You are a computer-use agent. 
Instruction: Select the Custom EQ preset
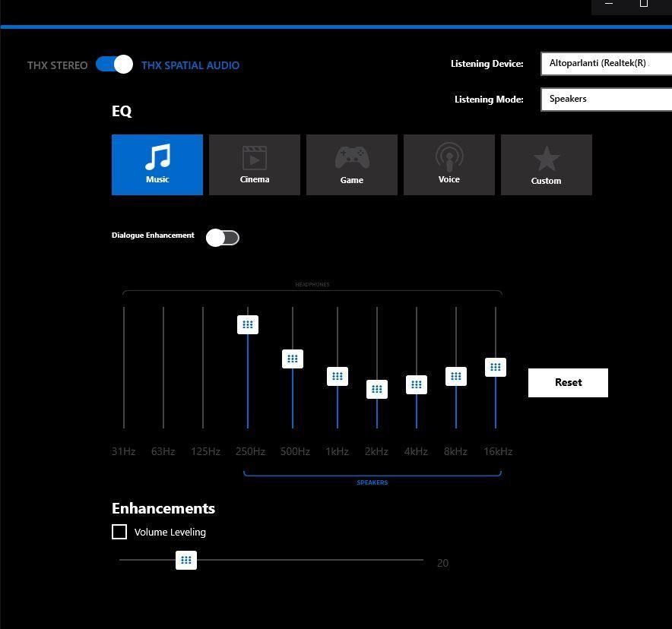(547, 165)
